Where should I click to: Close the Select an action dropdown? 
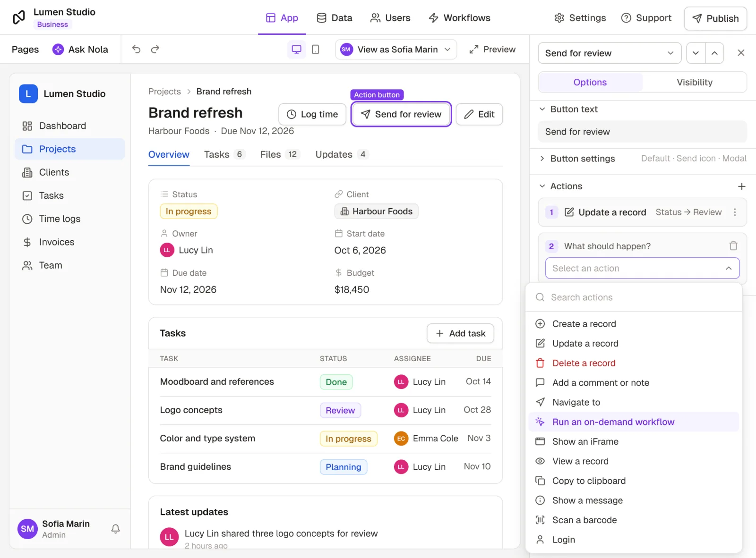click(x=642, y=268)
